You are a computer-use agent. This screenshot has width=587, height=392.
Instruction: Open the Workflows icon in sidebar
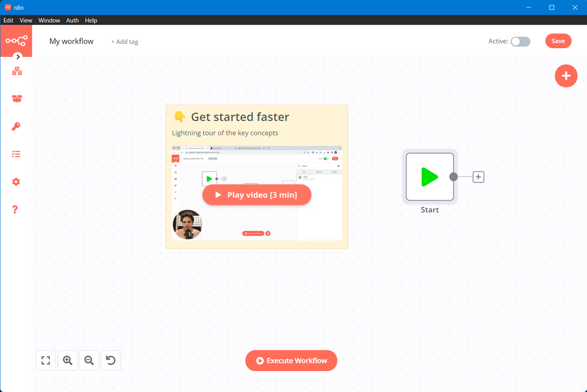(16, 71)
